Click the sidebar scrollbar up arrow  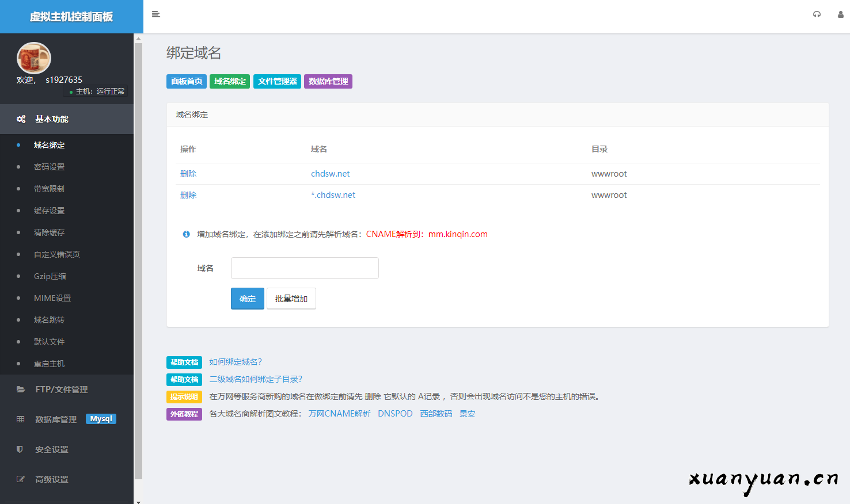(x=138, y=38)
